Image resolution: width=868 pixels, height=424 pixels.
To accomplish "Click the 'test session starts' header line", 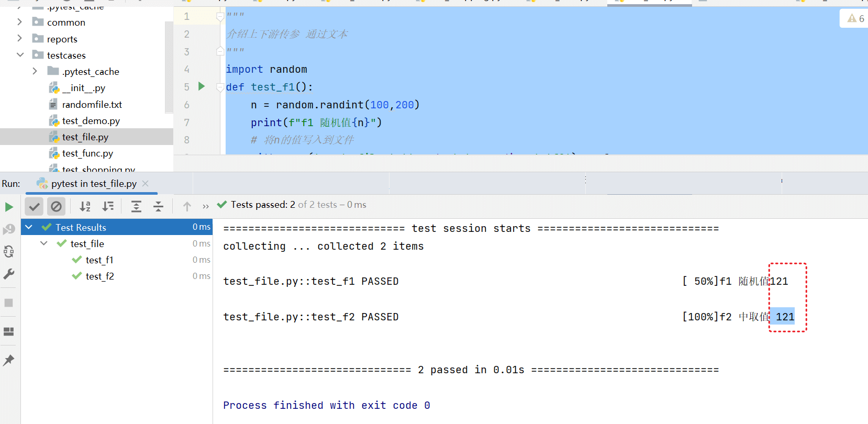I will pos(471,228).
